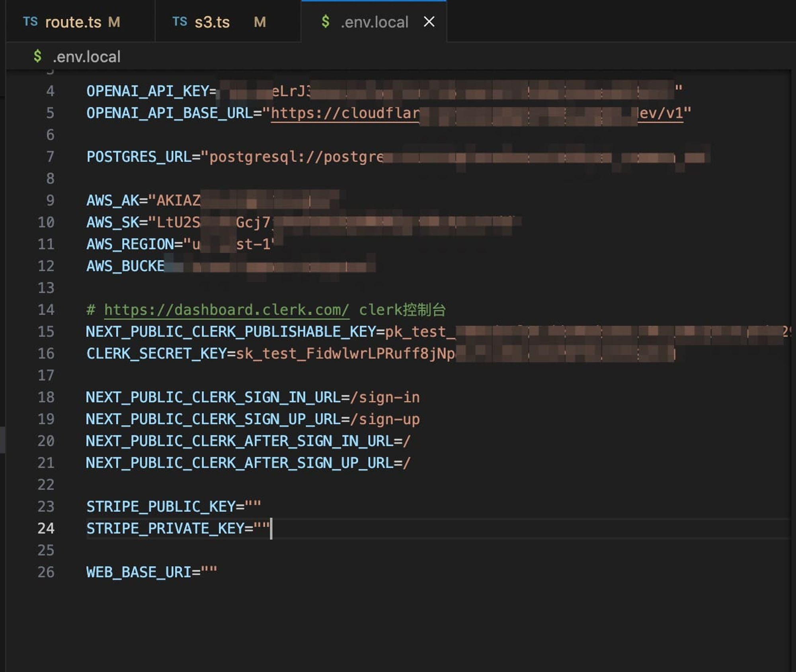Click the /sign-in value text
The height and width of the screenshot is (672, 796).
[x=385, y=397]
